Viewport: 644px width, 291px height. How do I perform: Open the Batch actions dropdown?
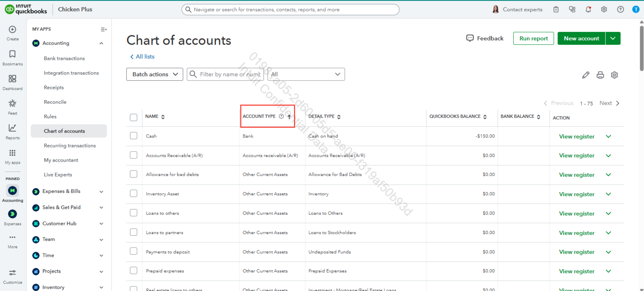[155, 74]
